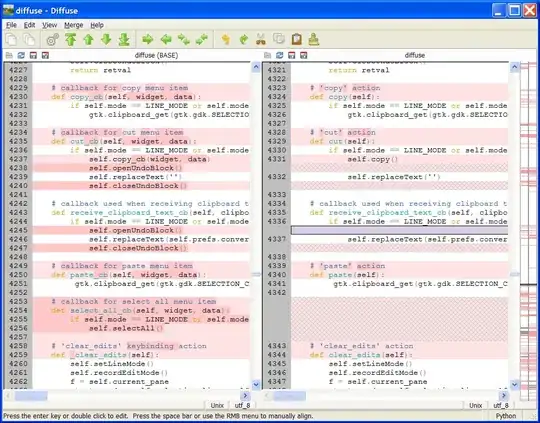The height and width of the screenshot is (423, 540).
Task: Go to the previous difference arrow
Action: coord(89,40)
